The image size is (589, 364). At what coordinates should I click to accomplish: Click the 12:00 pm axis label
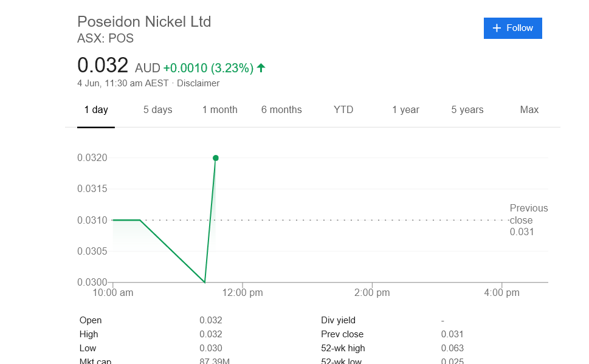[243, 293]
